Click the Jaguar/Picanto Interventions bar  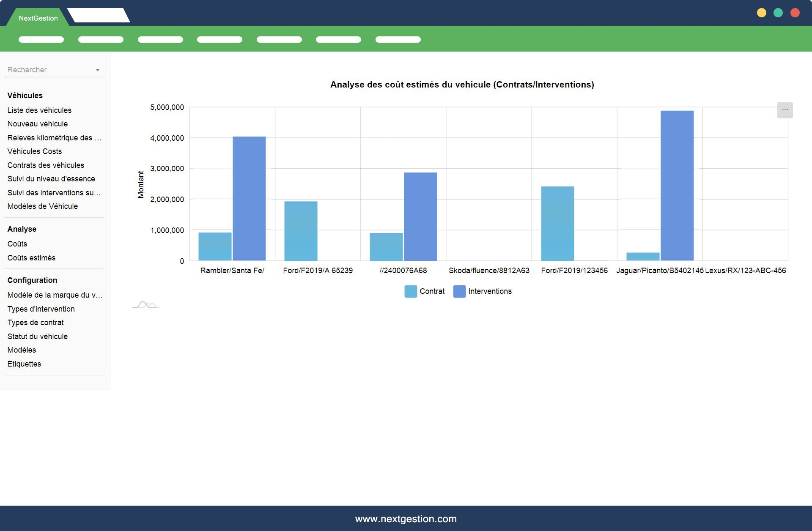[677, 186]
